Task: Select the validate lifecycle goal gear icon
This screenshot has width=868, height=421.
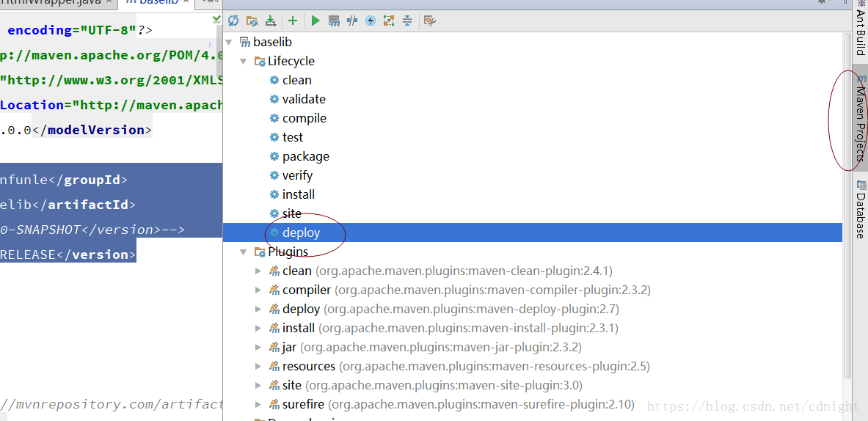Action: click(x=274, y=99)
